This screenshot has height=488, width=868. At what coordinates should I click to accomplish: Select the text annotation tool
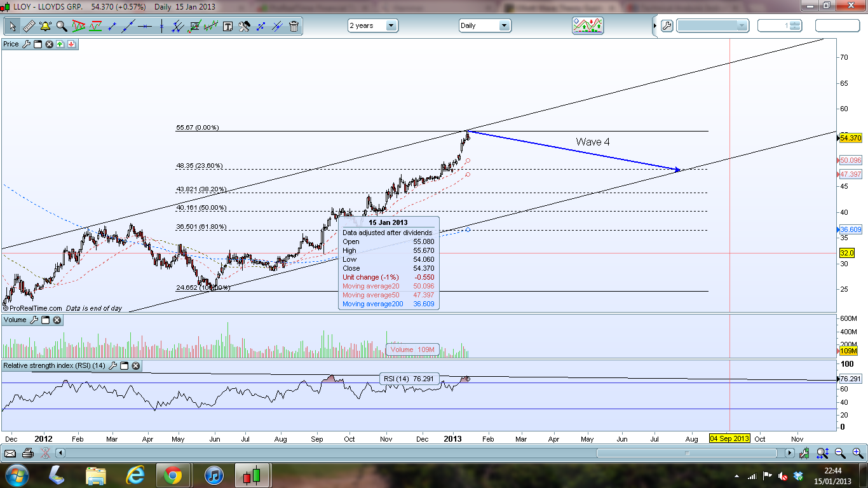(x=227, y=26)
